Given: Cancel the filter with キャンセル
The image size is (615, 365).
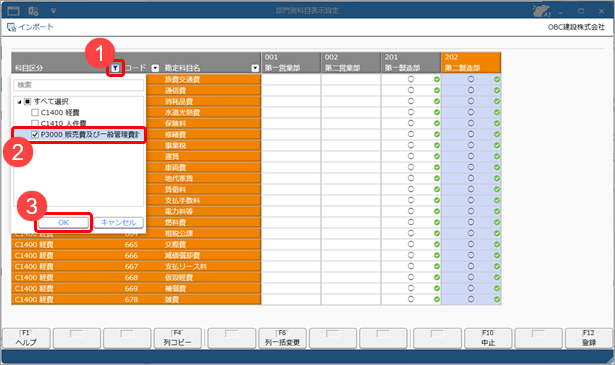Looking at the screenshot, I should click(x=118, y=222).
